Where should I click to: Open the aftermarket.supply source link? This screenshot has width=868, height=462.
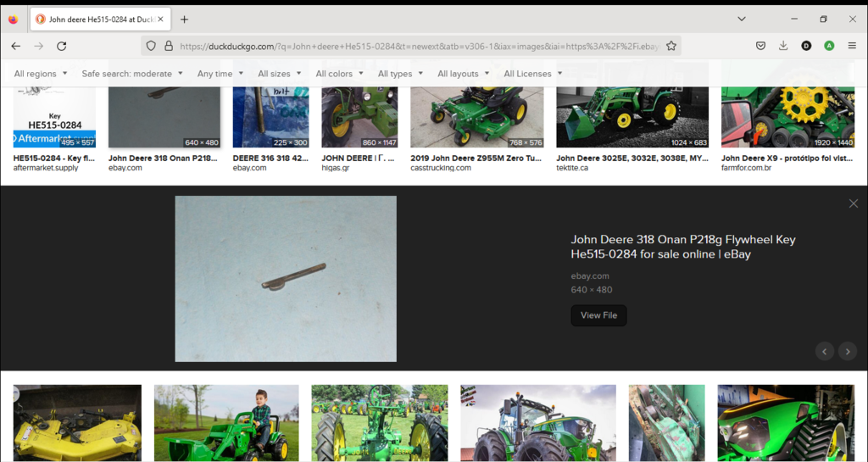[46, 168]
